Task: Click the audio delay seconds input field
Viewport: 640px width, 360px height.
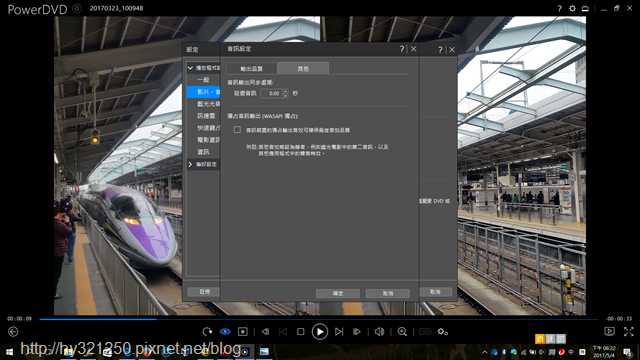Action: (x=271, y=93)
